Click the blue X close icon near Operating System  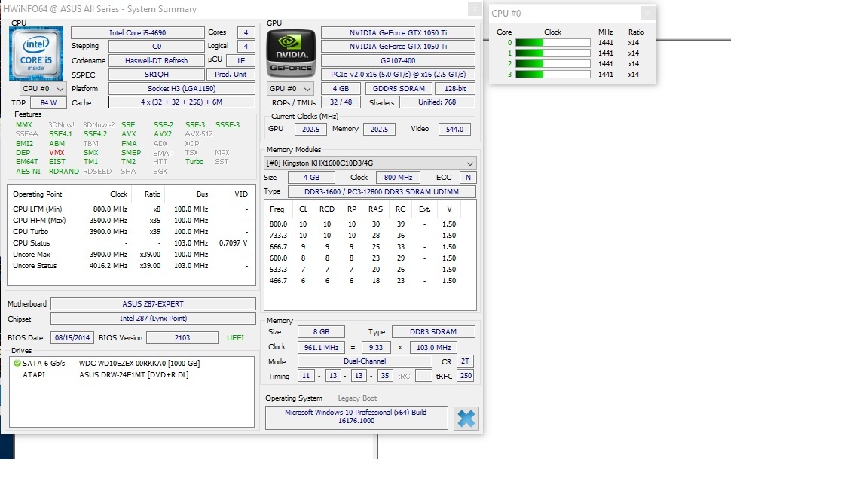[466, 418]
